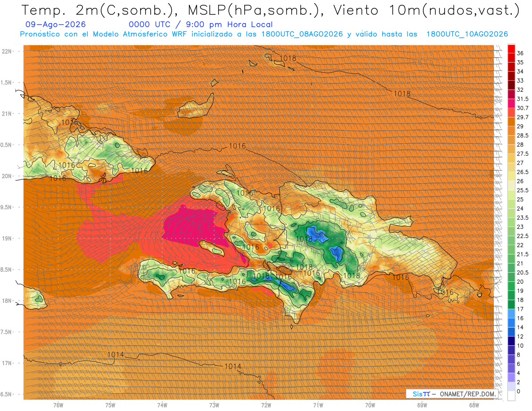
Task: Click the legend value '8'
Action: point(519,355)
